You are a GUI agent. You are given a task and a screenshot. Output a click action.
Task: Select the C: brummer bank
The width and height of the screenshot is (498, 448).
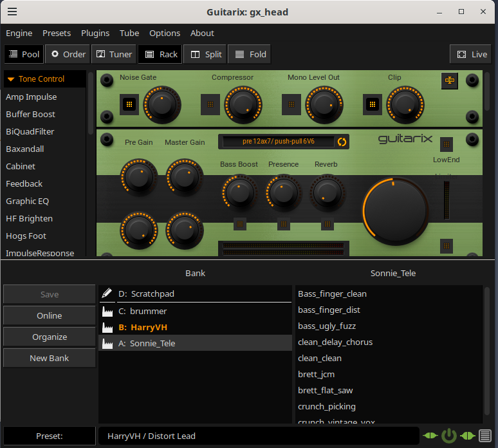click(195, 311)
